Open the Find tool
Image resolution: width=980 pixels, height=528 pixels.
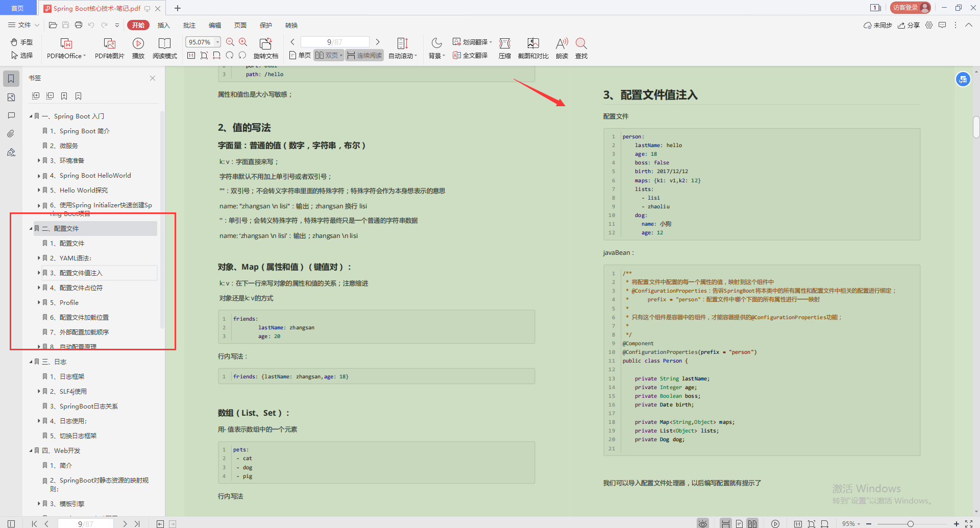click(x=581, y=49)
